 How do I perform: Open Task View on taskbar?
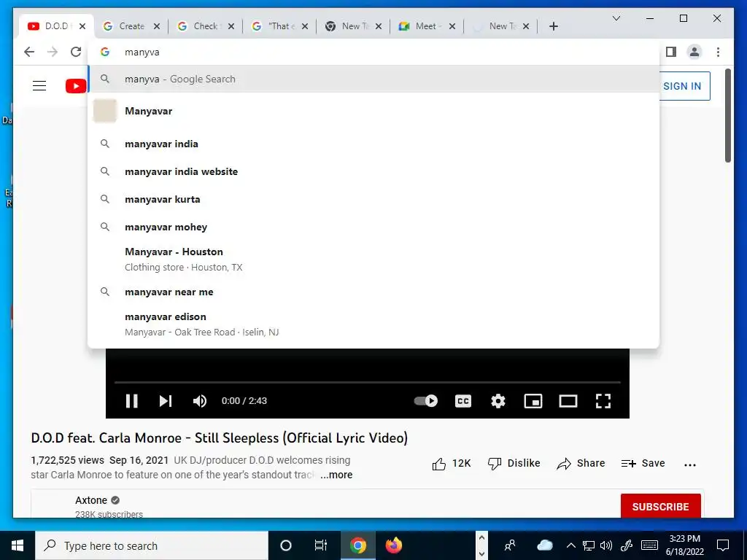click(x=321, y=545)
